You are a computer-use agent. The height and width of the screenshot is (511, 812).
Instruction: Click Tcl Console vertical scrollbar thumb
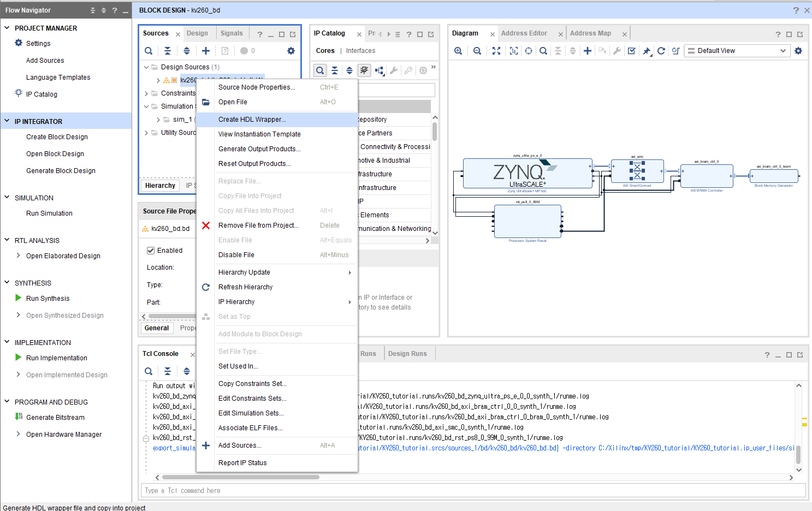pos(798,454)
